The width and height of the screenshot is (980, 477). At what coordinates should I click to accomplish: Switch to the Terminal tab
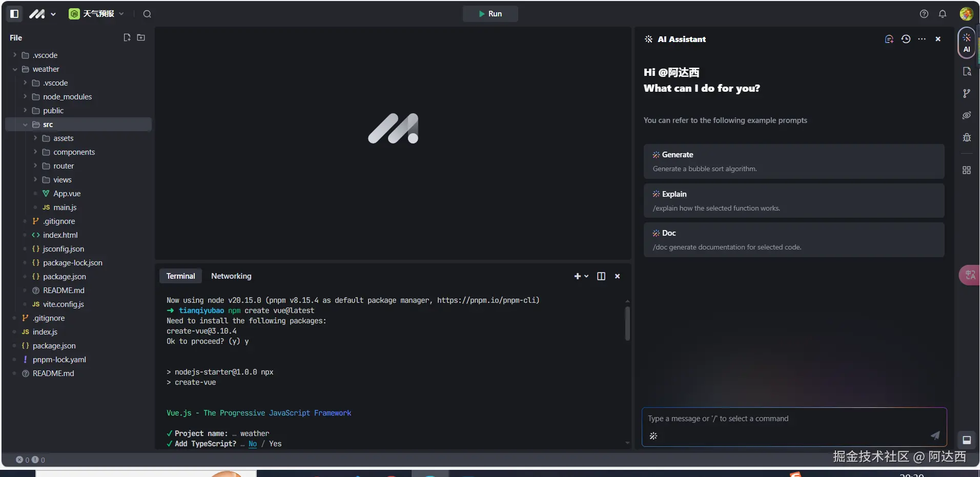point(180,276)
